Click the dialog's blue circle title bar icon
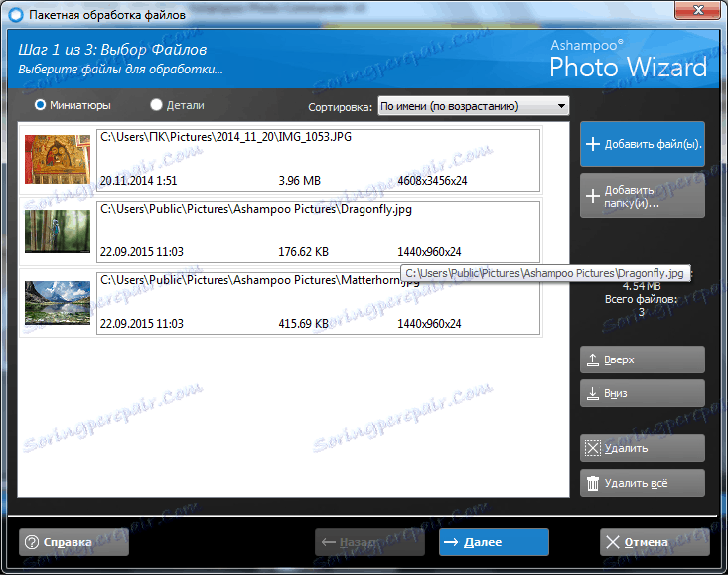728x575 pixels. (x=16, y=15)
